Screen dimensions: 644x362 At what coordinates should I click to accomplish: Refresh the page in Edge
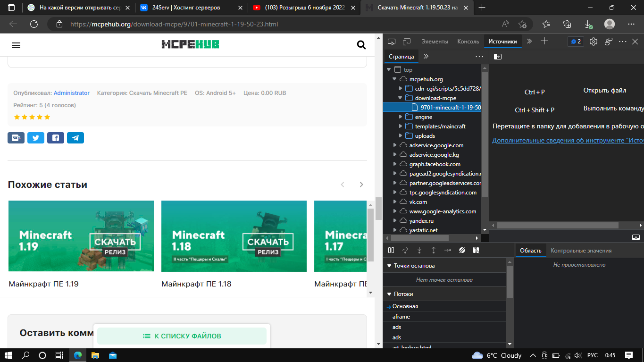pyautogui.click(x=34, y=24)
